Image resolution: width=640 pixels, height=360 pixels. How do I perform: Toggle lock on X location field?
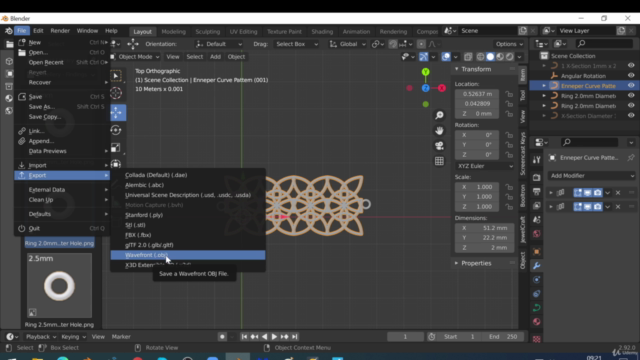coord(509,94)
